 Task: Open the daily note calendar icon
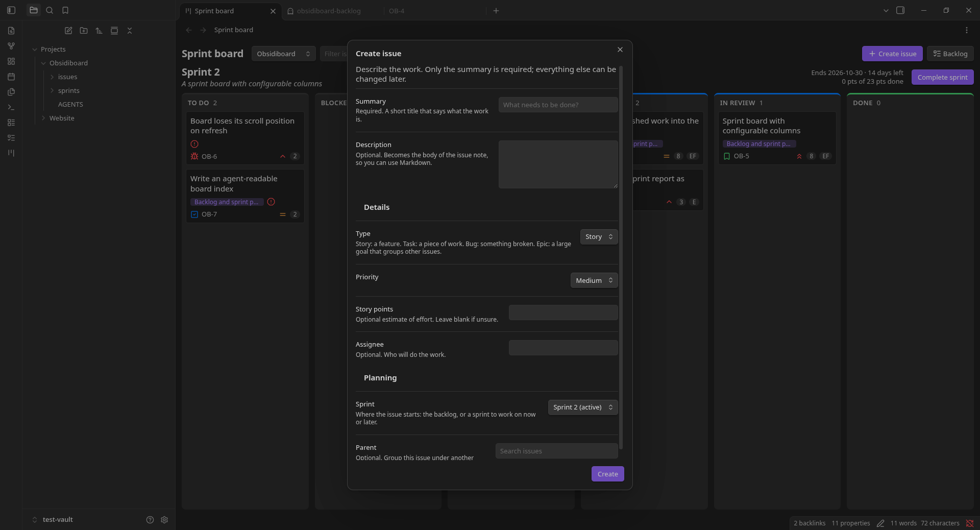11,77
